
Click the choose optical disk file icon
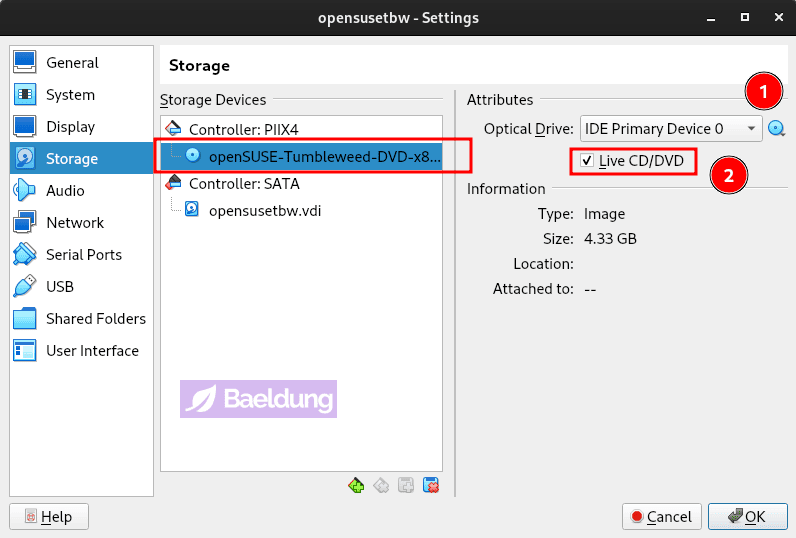point(776,128)
